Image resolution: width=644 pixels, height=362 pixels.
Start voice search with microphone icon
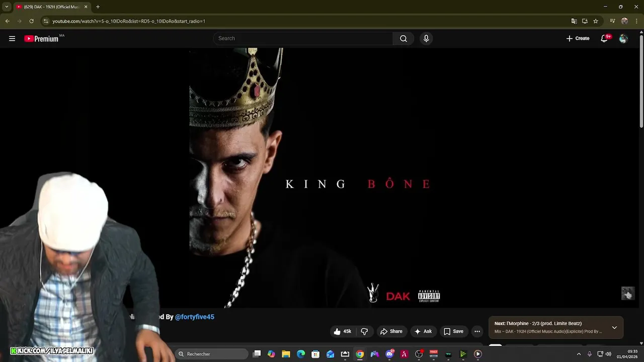426,39
